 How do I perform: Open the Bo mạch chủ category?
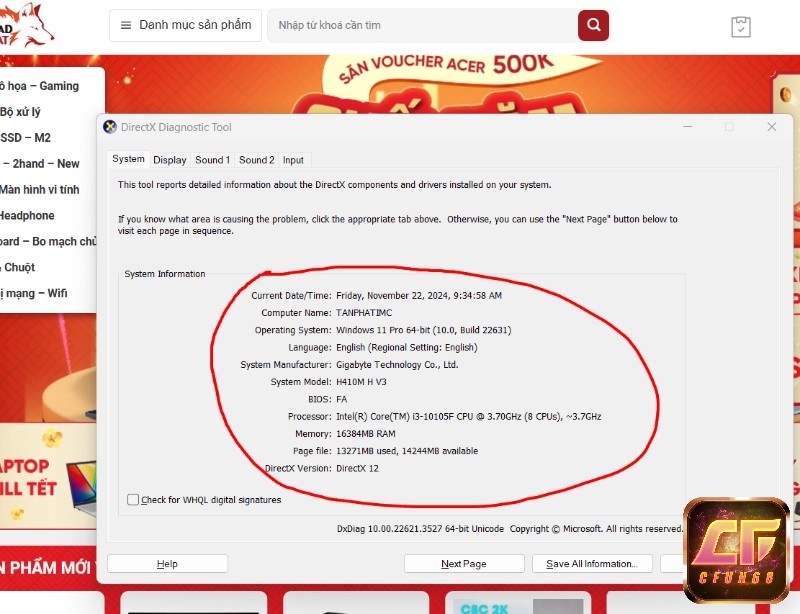tap(48, 241)
